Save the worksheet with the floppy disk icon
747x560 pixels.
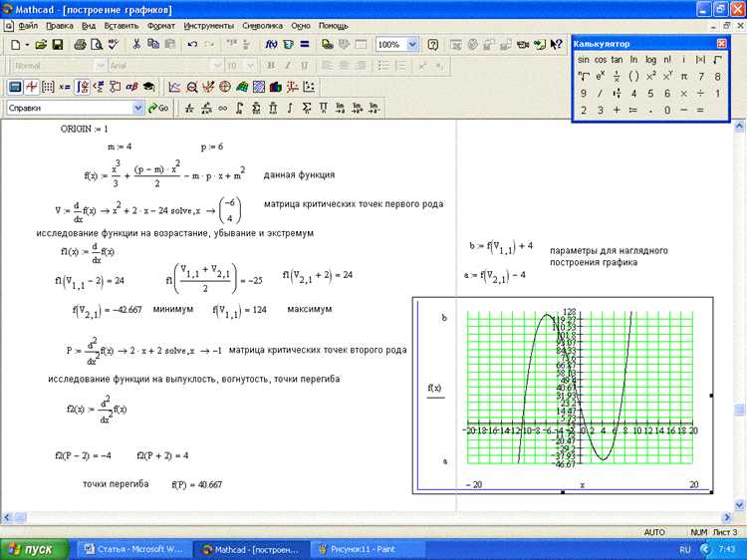58,45
